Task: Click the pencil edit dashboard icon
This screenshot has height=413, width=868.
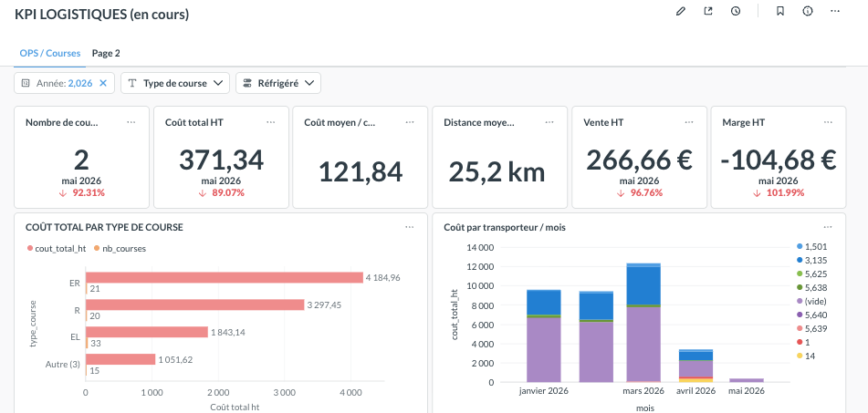Action: coord(681,11)
